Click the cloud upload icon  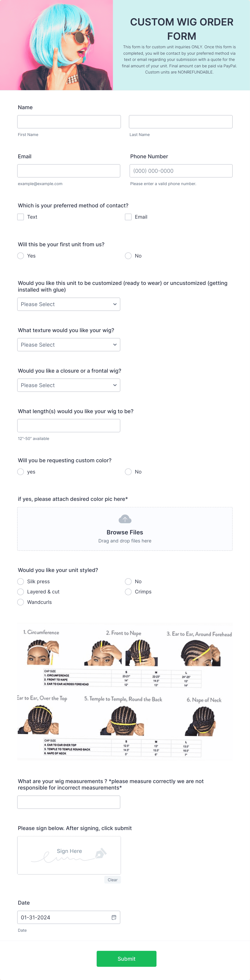click(125, 519)
